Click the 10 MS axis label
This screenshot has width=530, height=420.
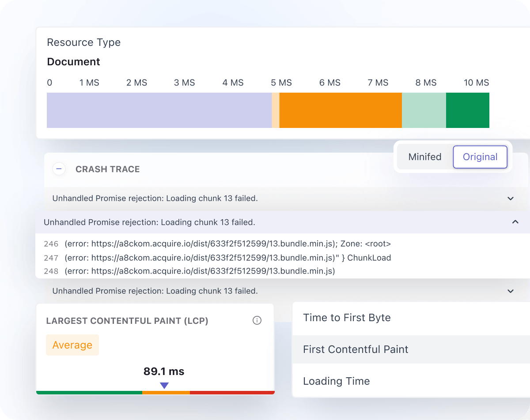pyautogui.click(x=477, y=83)
